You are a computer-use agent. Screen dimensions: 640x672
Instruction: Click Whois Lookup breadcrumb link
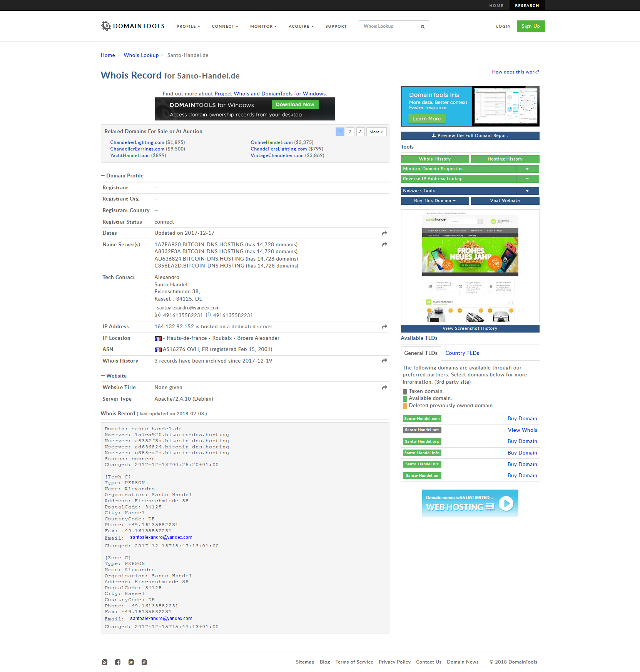(141, 55)
